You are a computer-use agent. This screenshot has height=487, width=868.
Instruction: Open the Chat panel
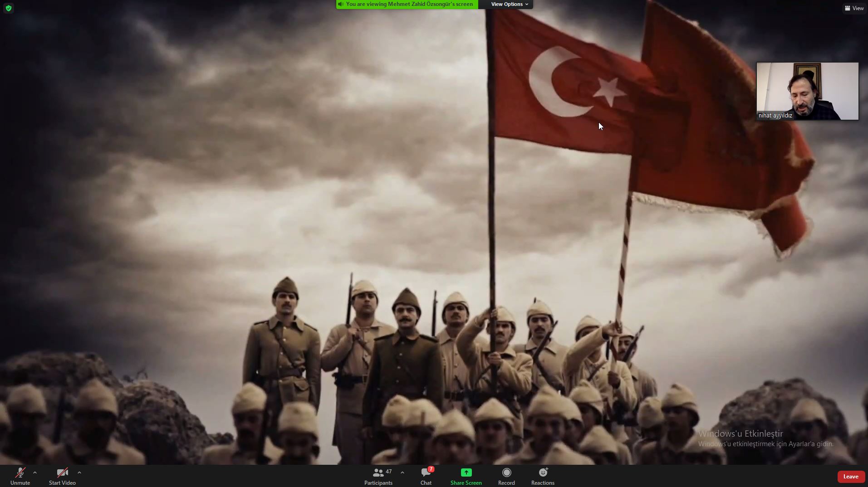[426, 476]
